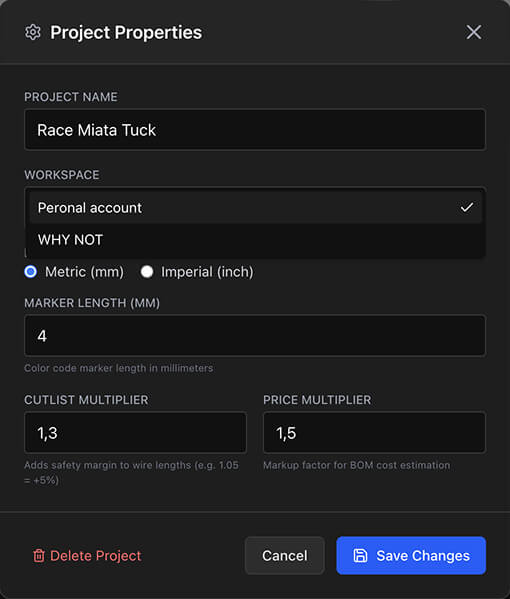Click the trash icon for Delete Project
This screenshot has height=599, width=510.
(39, 556)
